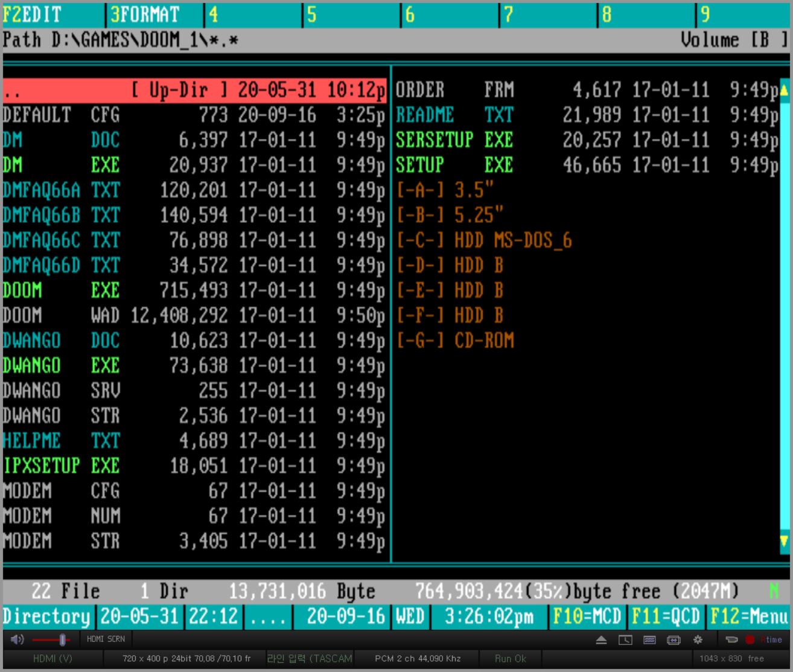Screen dimensions: 793x672
Task: Click the time label next to record
Action: [x=771, y=640]
